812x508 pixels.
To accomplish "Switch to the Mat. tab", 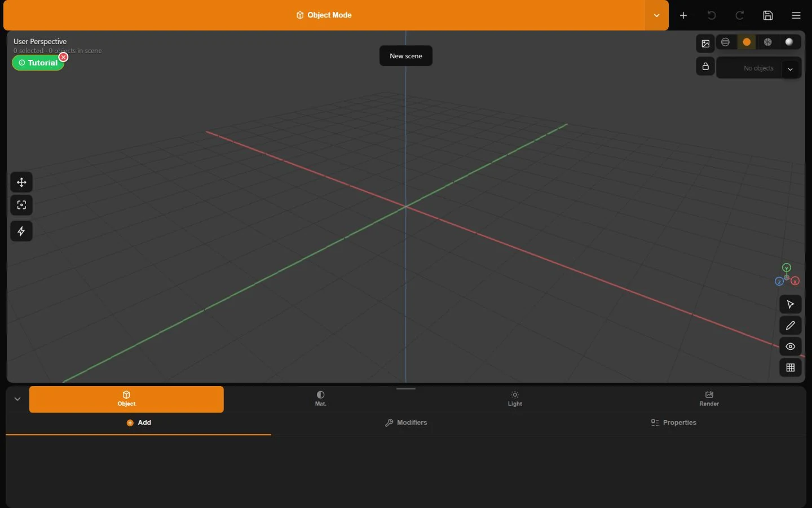I will 321,399.
